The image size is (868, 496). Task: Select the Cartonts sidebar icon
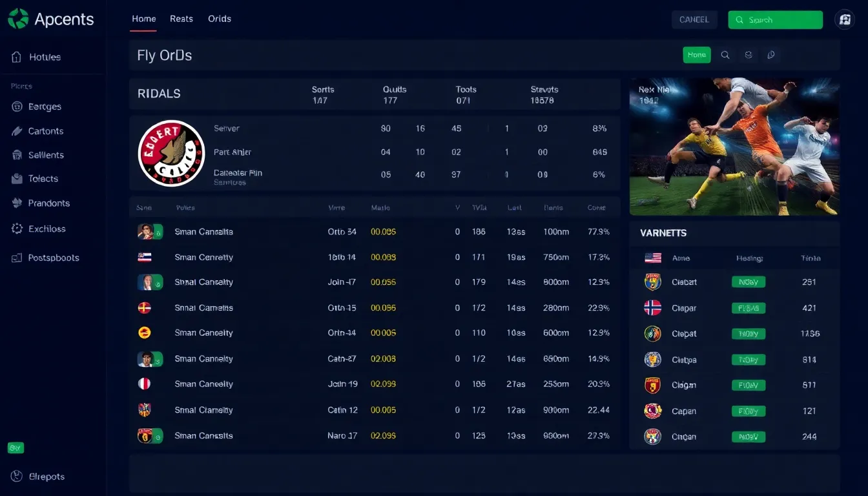pyautogui.click(x=17, y=131)
